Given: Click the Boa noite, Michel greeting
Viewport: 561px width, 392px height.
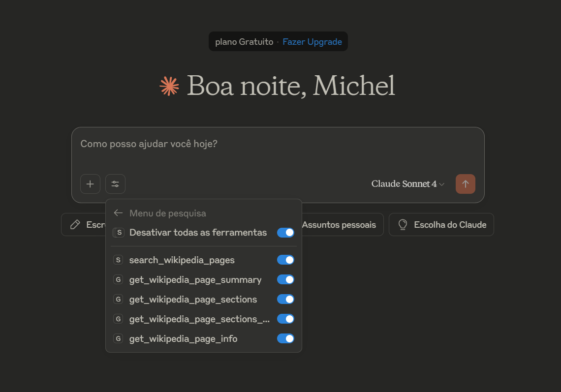Looking at the screenshot, I should (291, 86).
